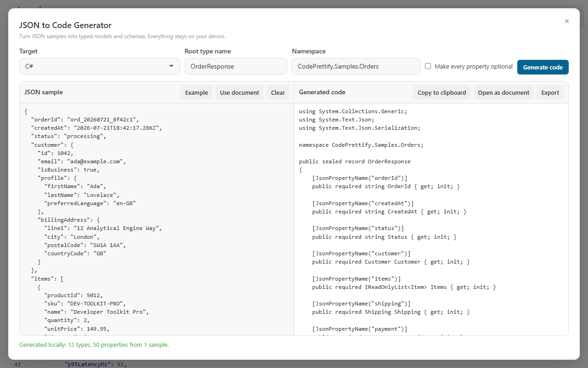Click the Shipping Shipping property line

(391, 312)
